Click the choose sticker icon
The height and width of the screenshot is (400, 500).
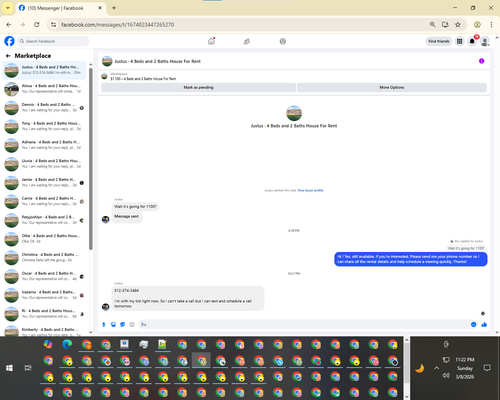[x=123, y=324]
